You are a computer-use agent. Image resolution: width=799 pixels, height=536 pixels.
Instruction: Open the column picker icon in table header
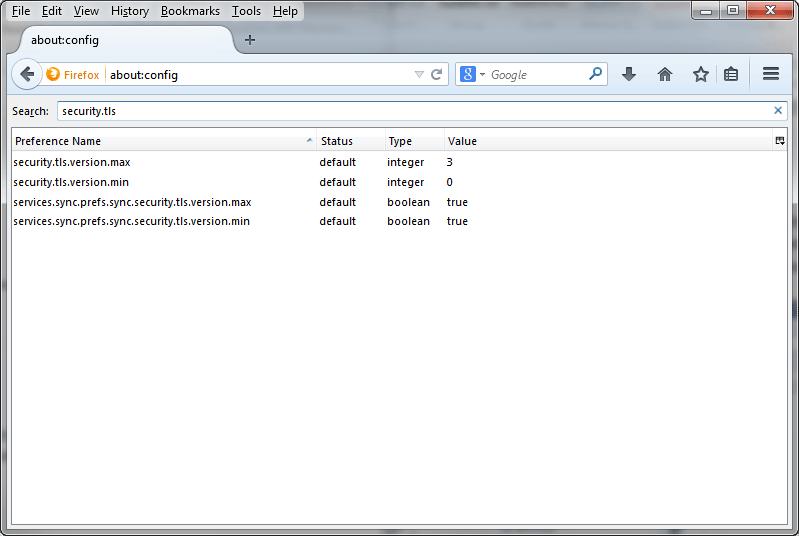[x=780, y=141]
